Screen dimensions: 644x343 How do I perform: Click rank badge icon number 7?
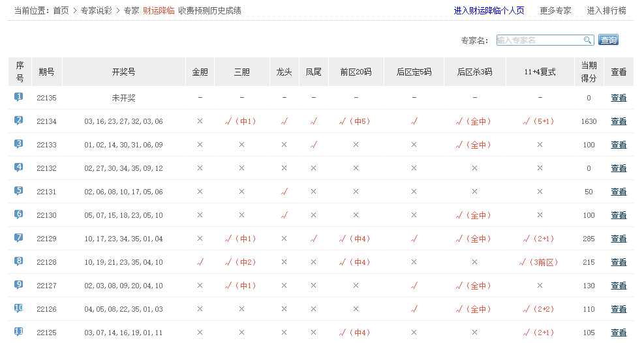(x=19, y=238)
